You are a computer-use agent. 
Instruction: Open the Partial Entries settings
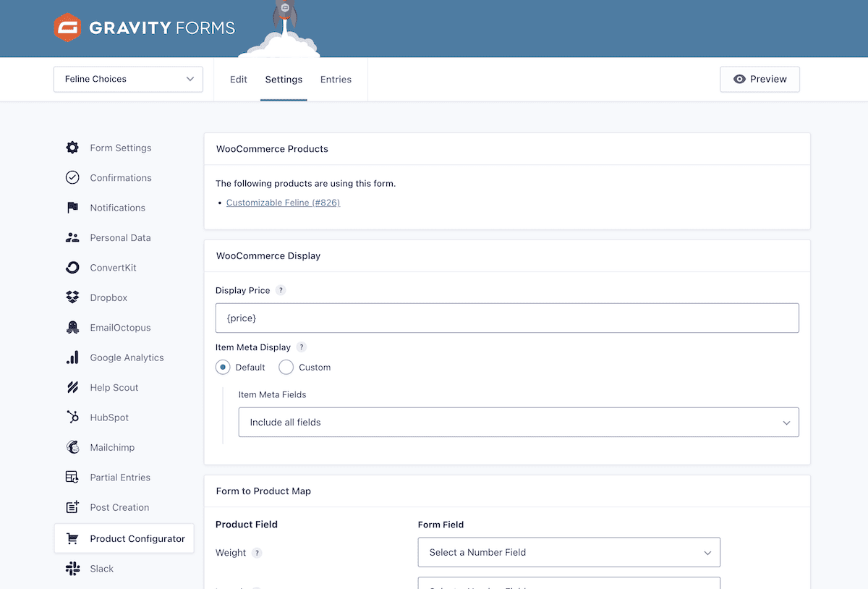(120, 478)
